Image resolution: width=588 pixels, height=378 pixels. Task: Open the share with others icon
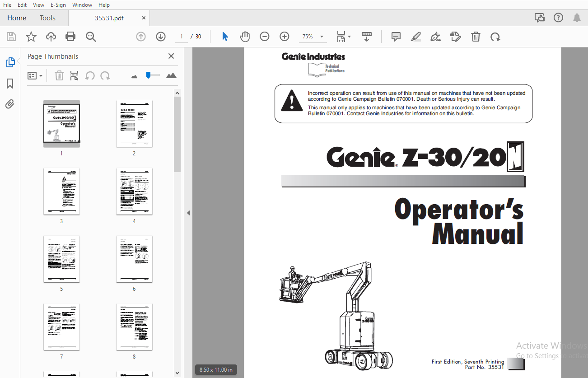pyautogui.click(x=539, y=18)
